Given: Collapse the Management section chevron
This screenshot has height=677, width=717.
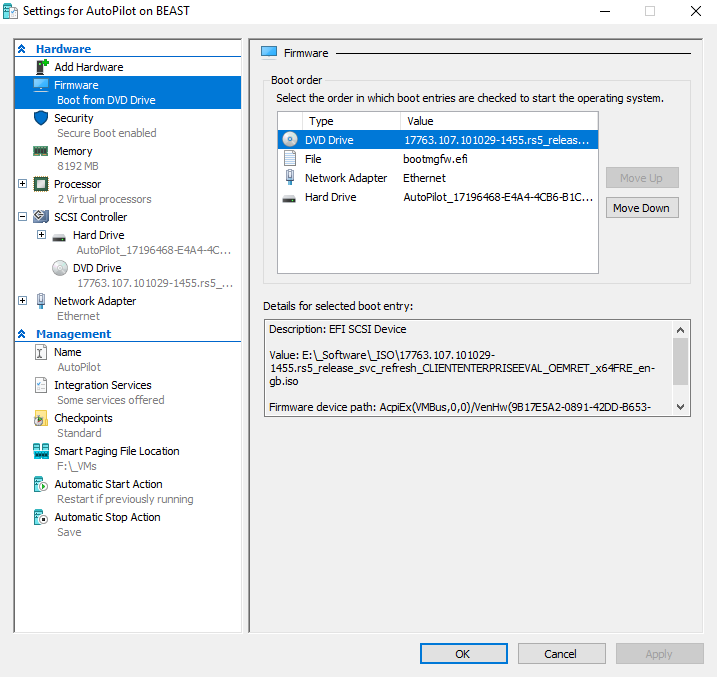Looking at the screenshot, I should coord(21,334).
